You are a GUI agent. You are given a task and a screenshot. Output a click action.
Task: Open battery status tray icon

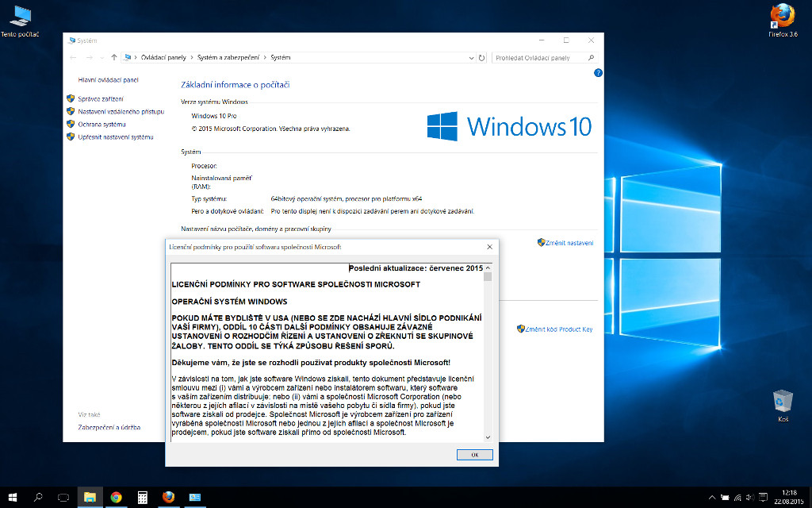click(725, 498)
